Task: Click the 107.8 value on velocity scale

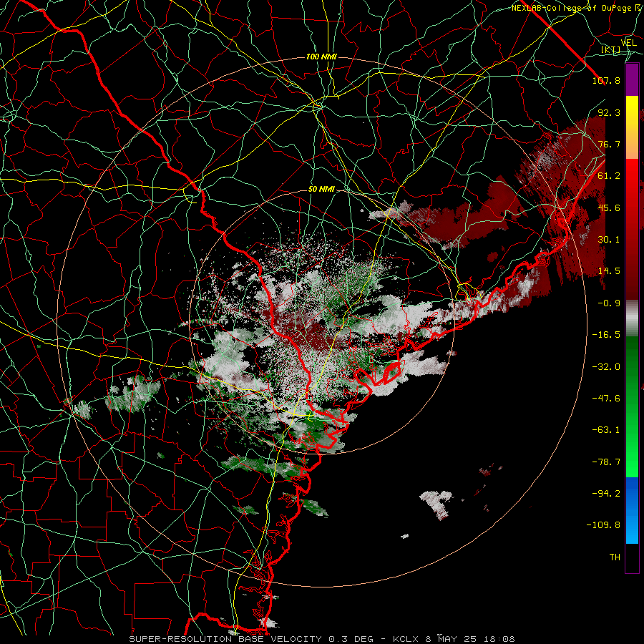Action: click(606, 80)
